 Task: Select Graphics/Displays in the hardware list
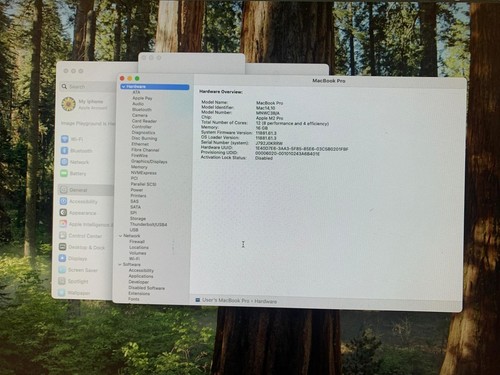(149, 161)
